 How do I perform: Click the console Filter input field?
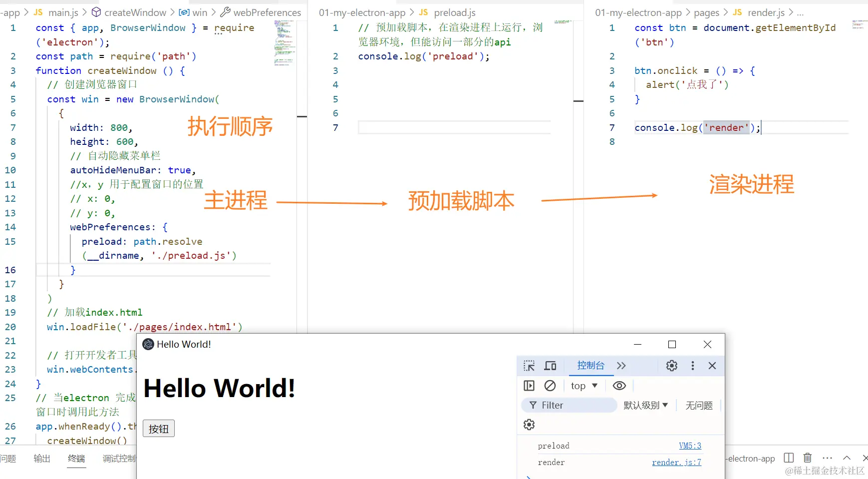pos(569,405)
